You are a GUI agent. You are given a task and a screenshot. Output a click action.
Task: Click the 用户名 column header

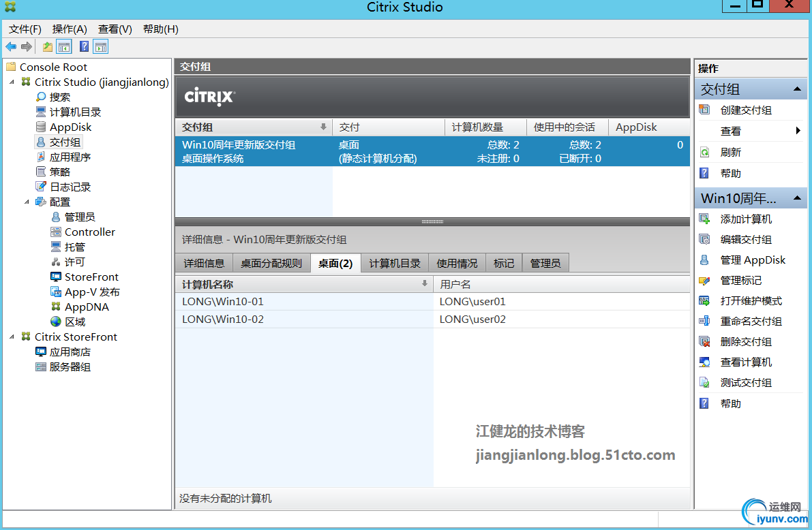[x=561, y=284]
